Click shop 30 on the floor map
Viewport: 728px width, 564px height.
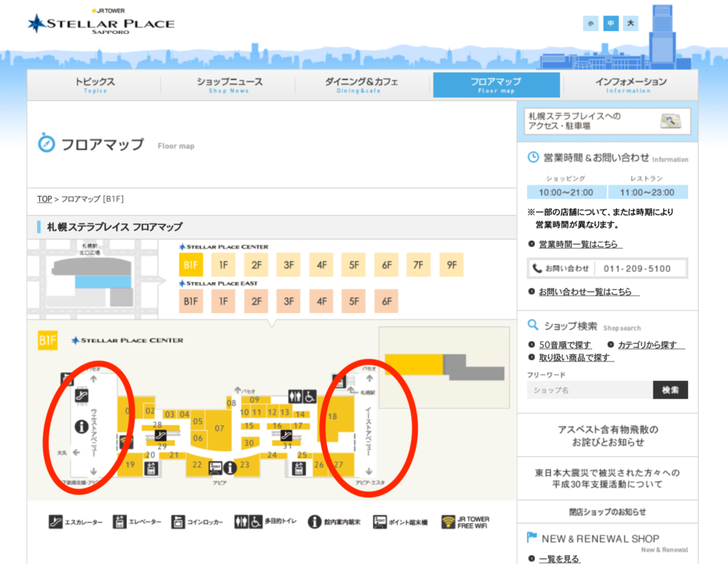click(x=250, y=443)
